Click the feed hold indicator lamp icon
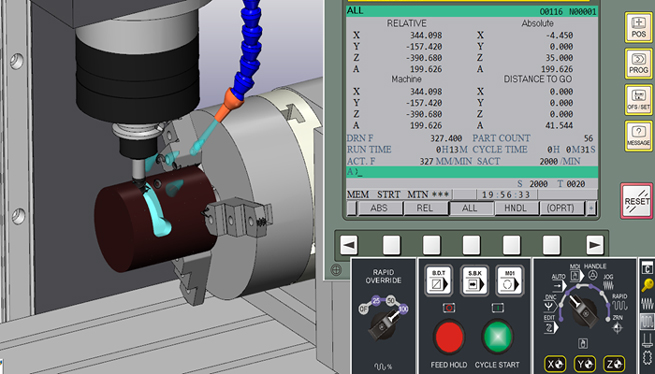Image resolution: width=655 pixels, height=374 pixels. (449, 308)
